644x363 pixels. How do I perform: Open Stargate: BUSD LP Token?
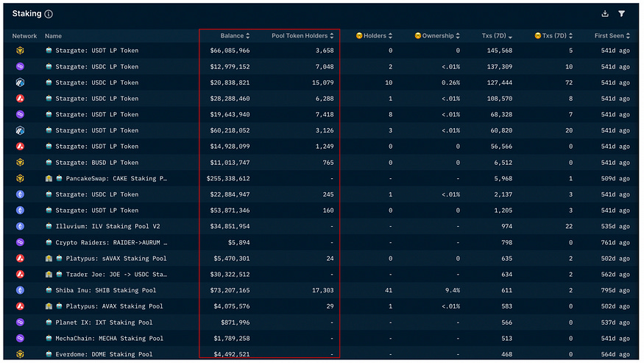[x=97, y=163]
